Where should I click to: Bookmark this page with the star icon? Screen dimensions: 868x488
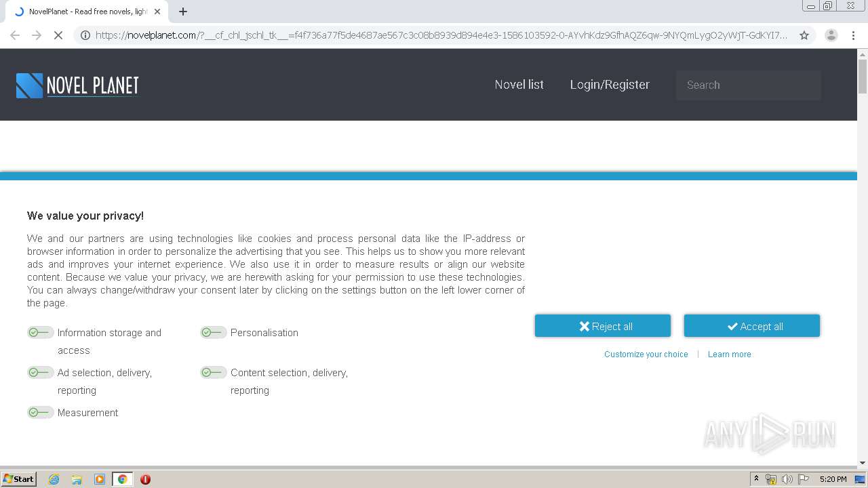[x=804, y=35]
